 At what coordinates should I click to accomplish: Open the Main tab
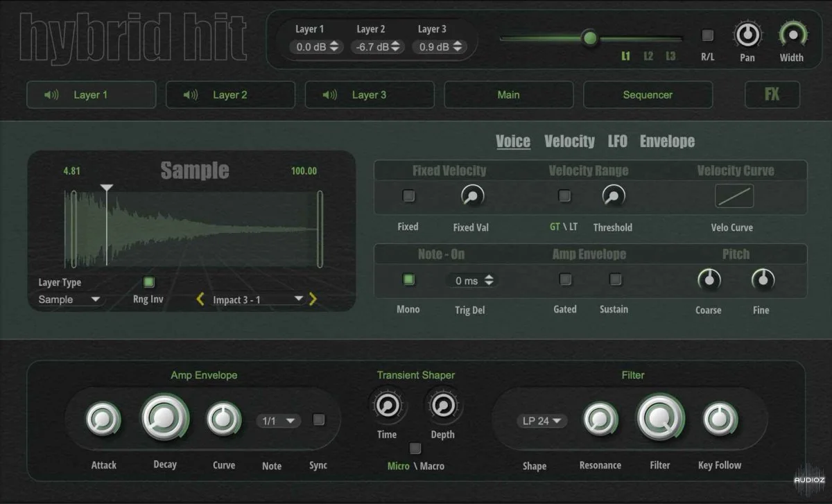pyautogui.click(x=509, y=95)
